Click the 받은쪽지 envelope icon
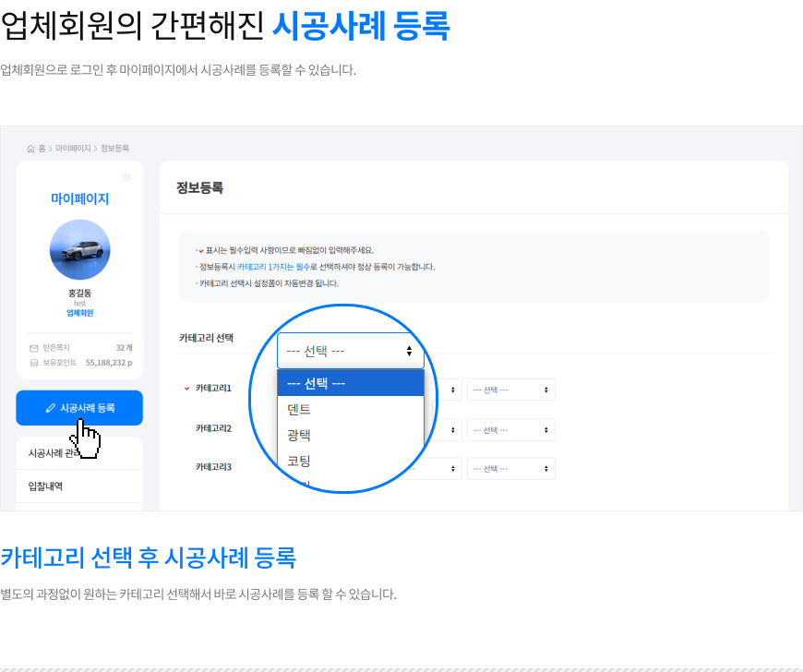The image size is (803, 672). (x=34, y=348)
